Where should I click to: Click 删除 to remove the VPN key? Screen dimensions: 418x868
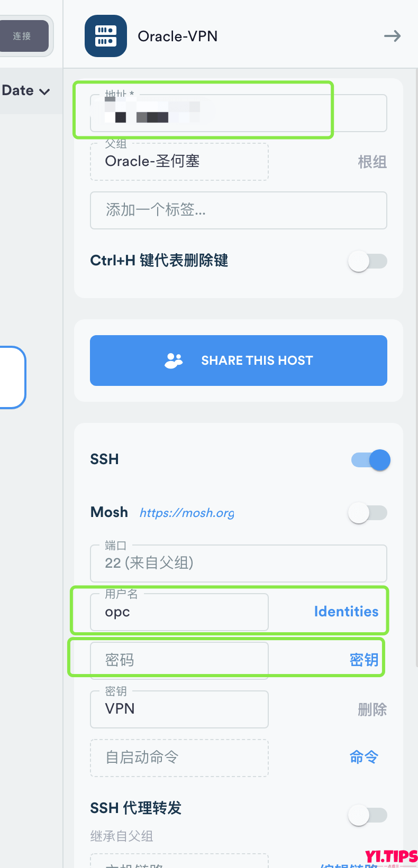(x=372, y=709)
